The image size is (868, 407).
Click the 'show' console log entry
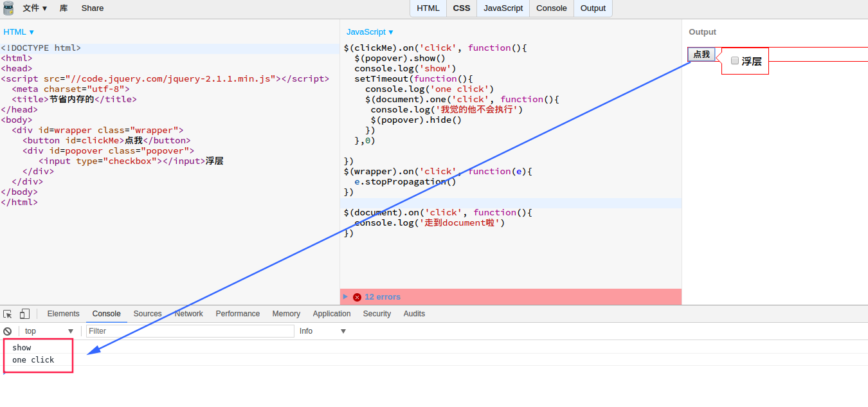[22, 348]
